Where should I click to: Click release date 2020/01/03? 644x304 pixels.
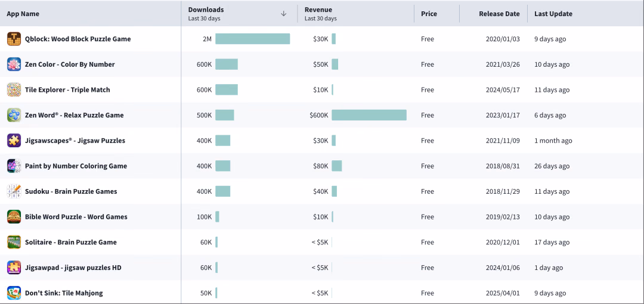pyautogui.click(x=503, y=39)
